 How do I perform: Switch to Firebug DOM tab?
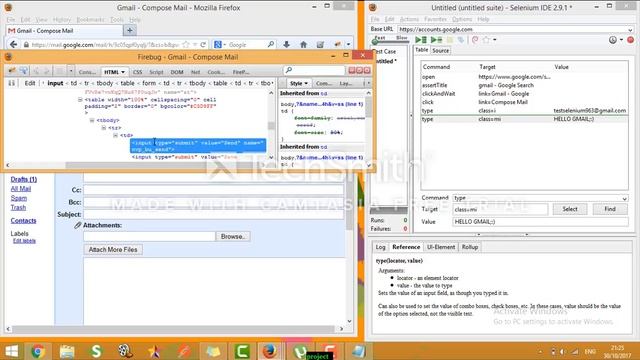pos(177,72)
